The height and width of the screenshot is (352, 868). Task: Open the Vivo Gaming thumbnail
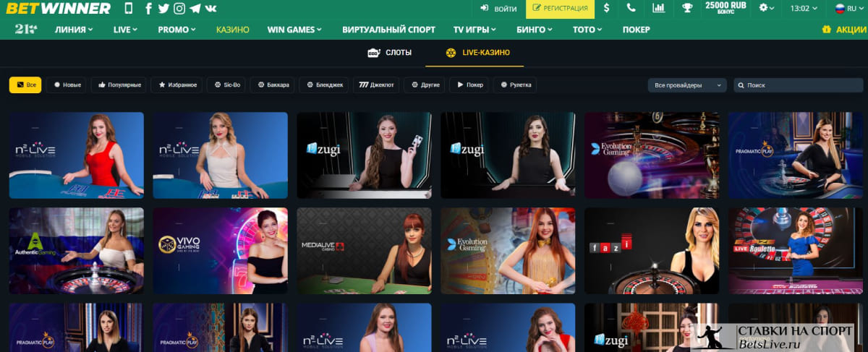tap(220, 251)
